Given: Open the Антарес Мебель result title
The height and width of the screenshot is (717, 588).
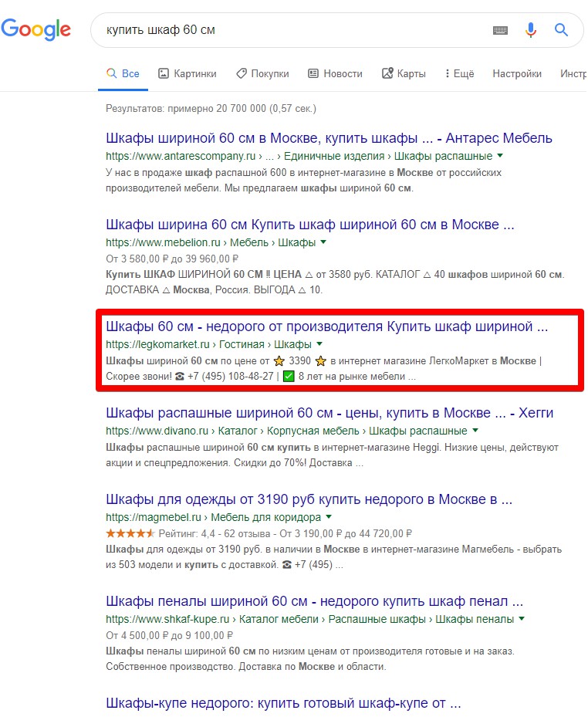Looking at the screenshot, I should click(329, 138).
